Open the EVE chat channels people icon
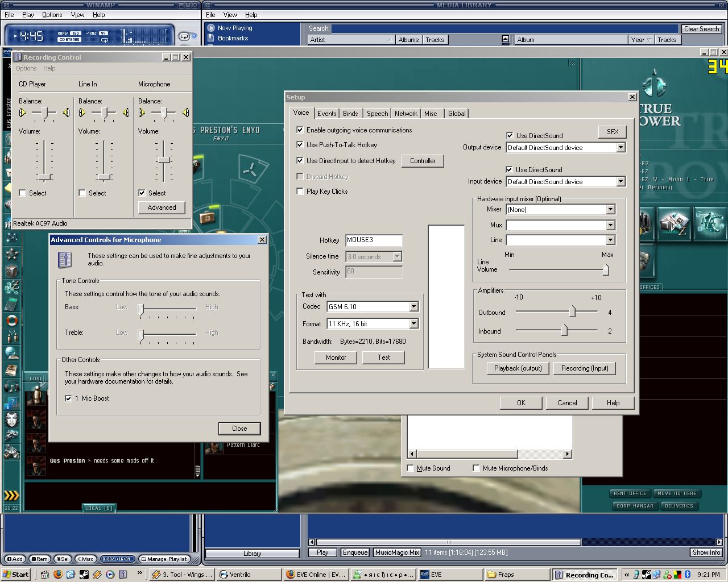This screenshot has height=582, width=728. click(x=11, y=336)
